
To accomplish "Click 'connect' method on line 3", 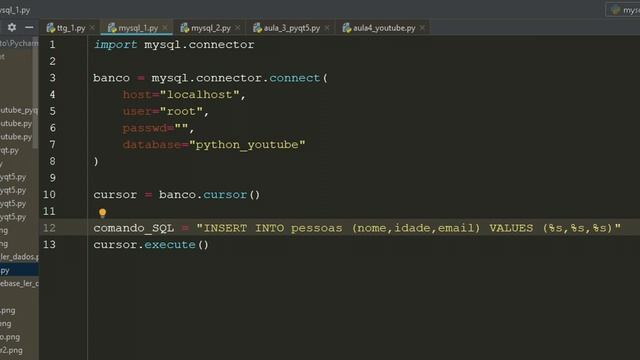I will (295, 78).
